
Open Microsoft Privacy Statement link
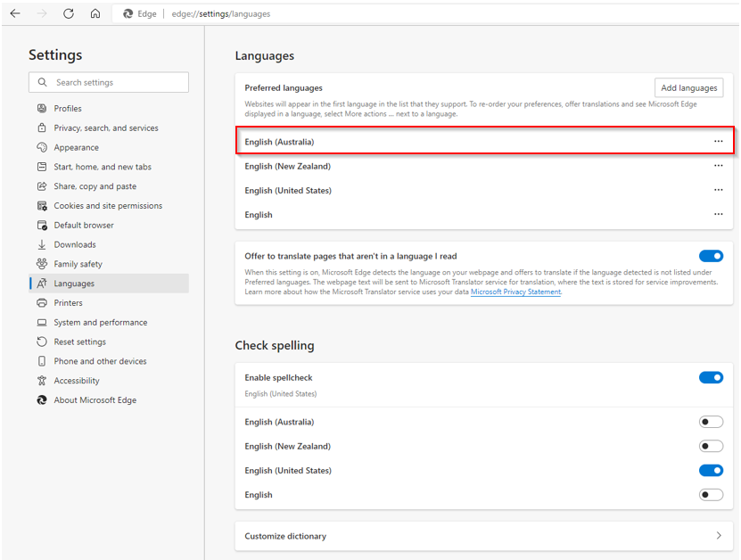(x=515, y=292)
